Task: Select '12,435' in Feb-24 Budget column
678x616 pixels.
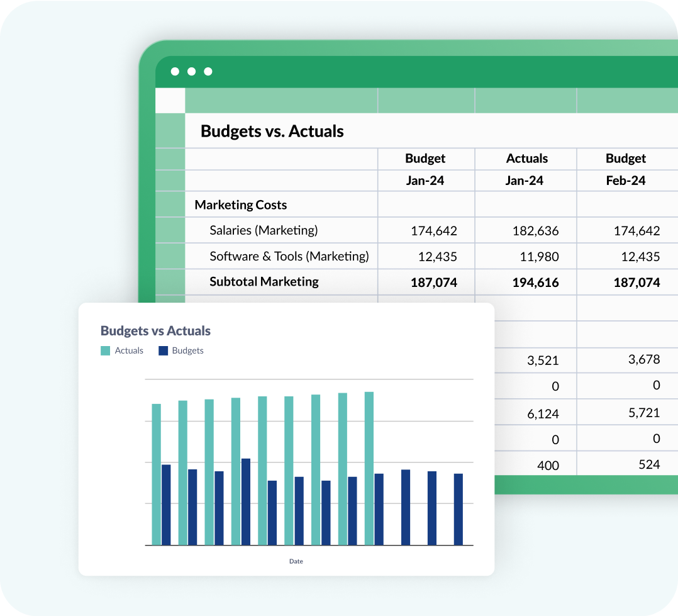Action: point(627,257)
